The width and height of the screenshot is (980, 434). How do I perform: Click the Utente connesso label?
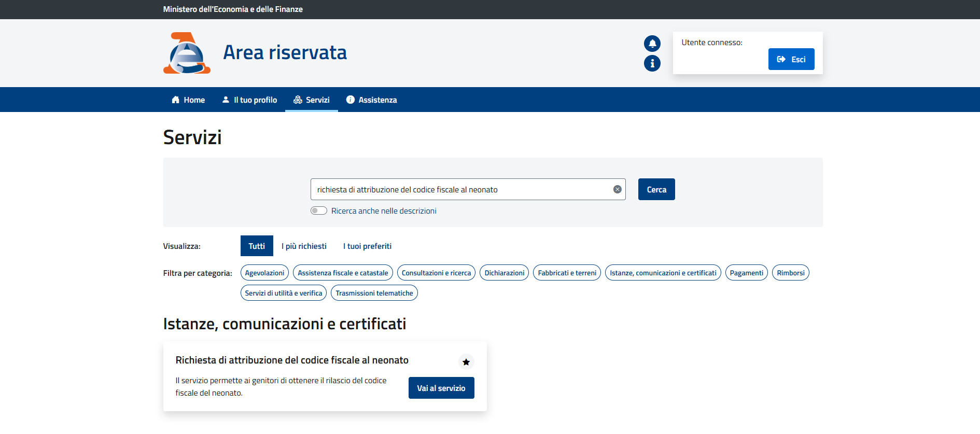[712, 43]
